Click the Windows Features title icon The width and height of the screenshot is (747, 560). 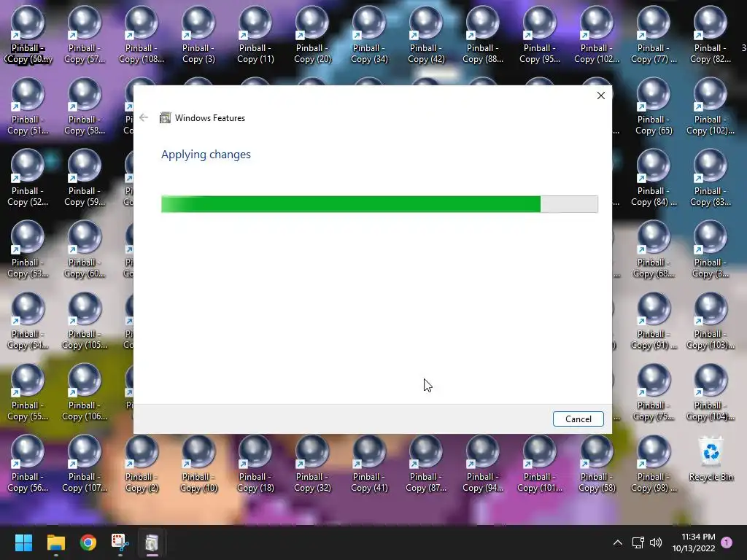(x=166, y=117)
